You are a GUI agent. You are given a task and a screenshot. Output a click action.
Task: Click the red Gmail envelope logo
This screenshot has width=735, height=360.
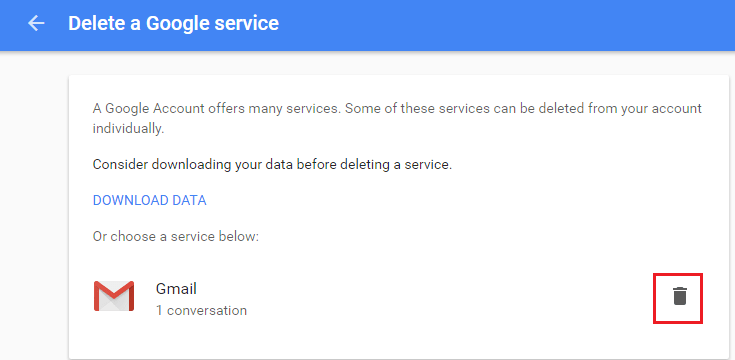click(x=114, y=296)
